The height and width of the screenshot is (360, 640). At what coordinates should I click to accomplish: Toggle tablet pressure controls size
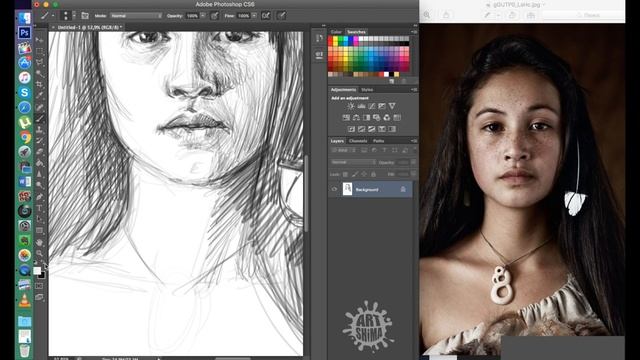pos(281,16)
